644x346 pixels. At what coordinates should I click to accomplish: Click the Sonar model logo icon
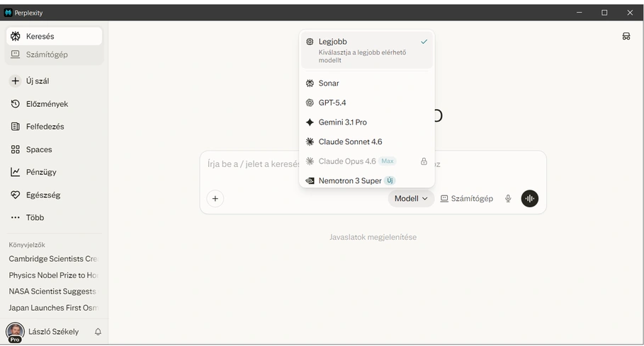coord(310,83)
